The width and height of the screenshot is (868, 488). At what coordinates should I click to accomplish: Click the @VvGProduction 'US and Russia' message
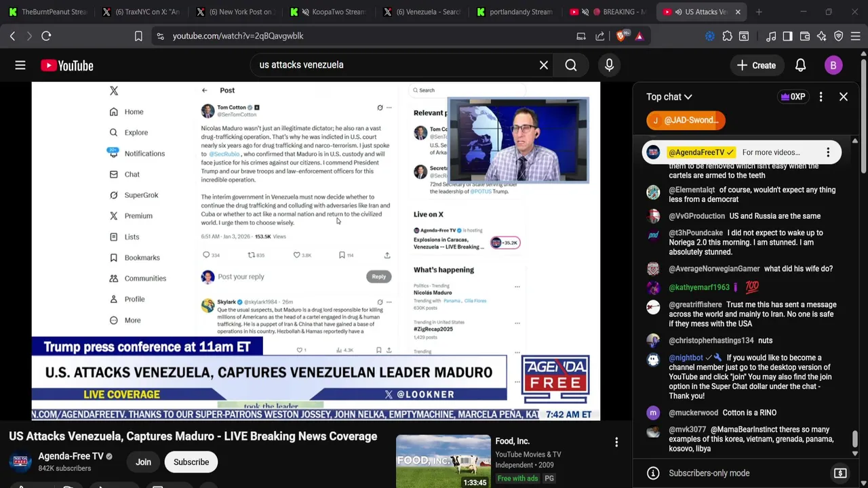coord(775,216)
